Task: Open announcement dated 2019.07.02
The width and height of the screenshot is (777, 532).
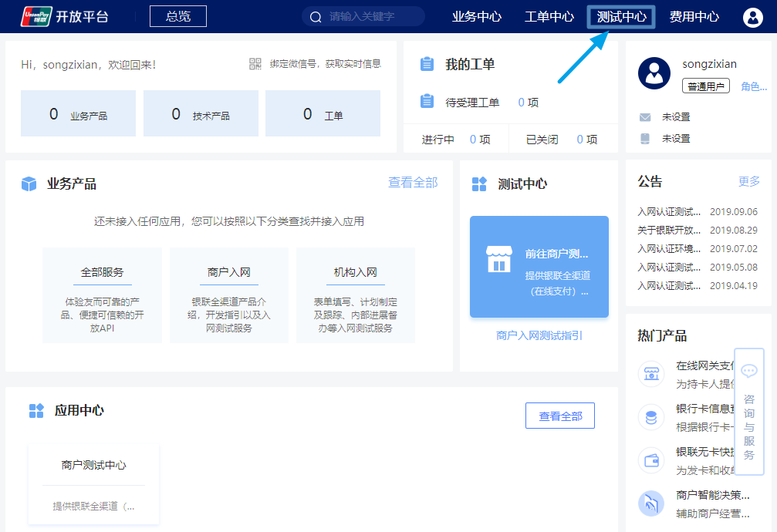Action: pyautogui.click(x=698, y=249)
